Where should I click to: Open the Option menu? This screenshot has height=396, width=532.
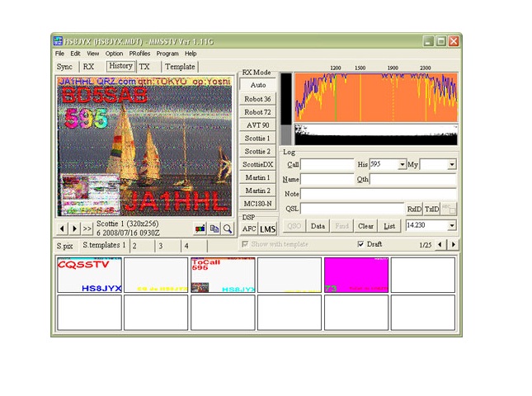coord(114,54)
